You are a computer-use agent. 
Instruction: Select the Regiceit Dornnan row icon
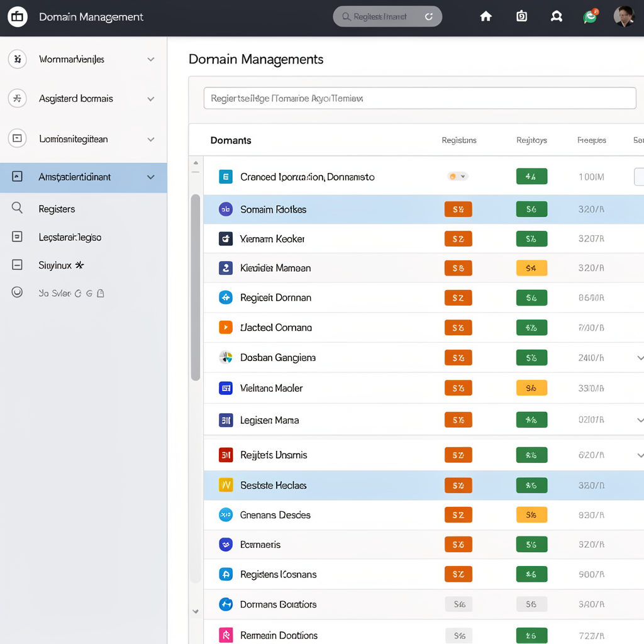click(226, 297)
